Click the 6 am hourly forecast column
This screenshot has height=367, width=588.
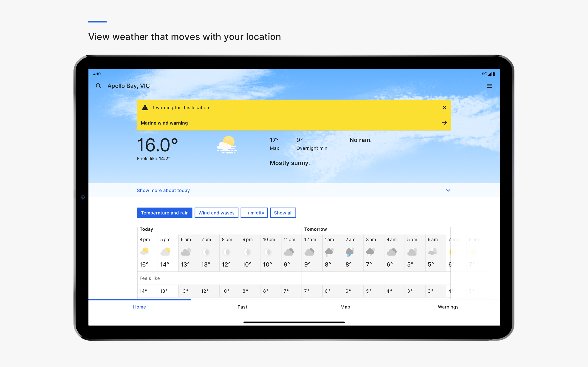[x=435, y=253]
